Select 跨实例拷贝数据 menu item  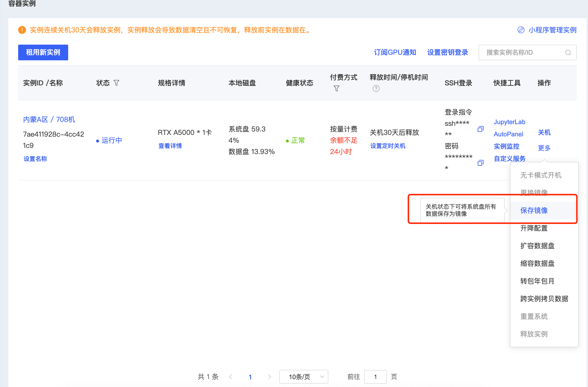[x=544, y=298]
